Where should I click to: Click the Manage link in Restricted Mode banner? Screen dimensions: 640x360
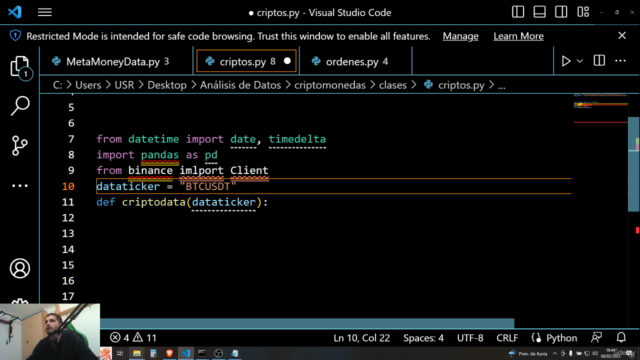[x=460, y=36]
